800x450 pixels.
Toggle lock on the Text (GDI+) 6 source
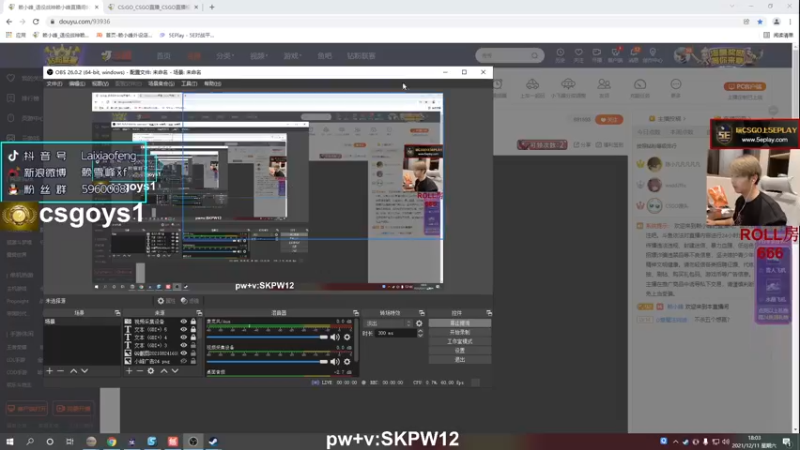(x=193, y=330)
